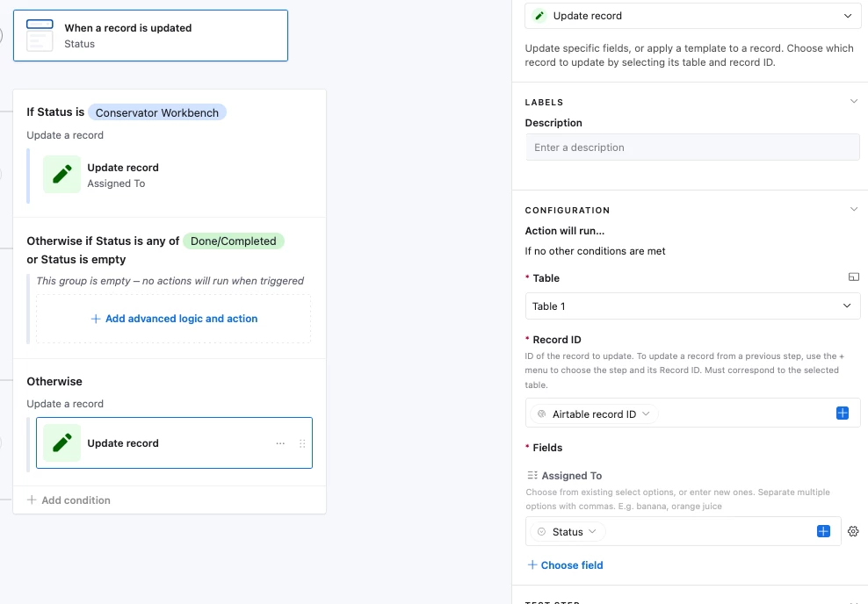Click the blue plus button in Assigned To field
Image resolution: width=868 pixels, height=604 pixels.
tap(824, 531)
